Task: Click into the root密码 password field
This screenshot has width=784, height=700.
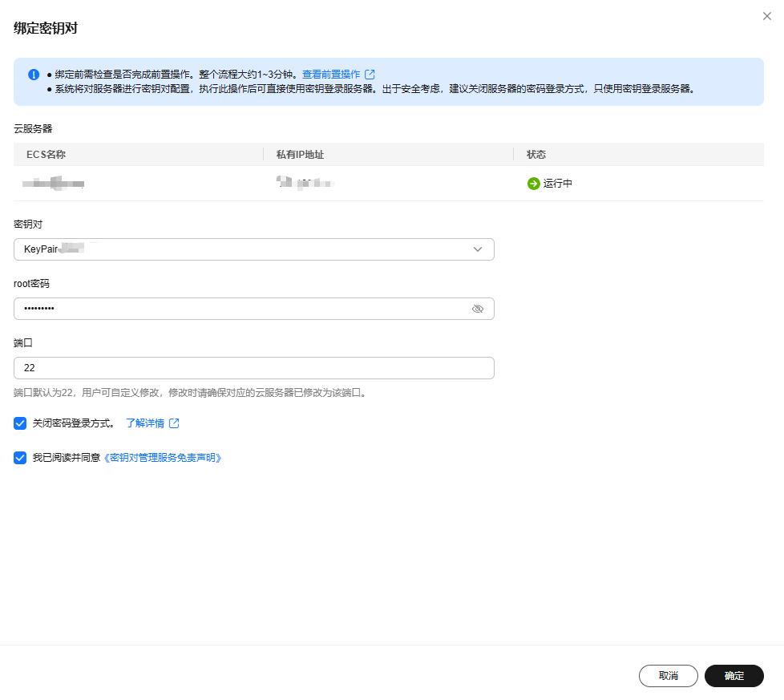Action: pos(254,309)
